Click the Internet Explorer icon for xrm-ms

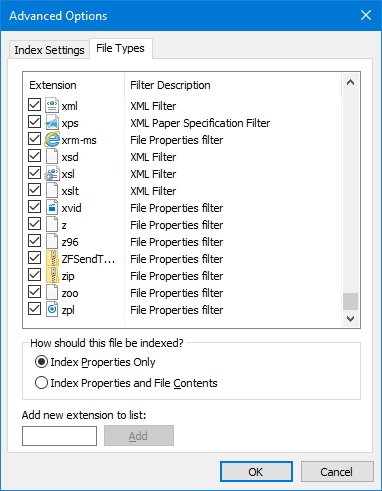52,140
